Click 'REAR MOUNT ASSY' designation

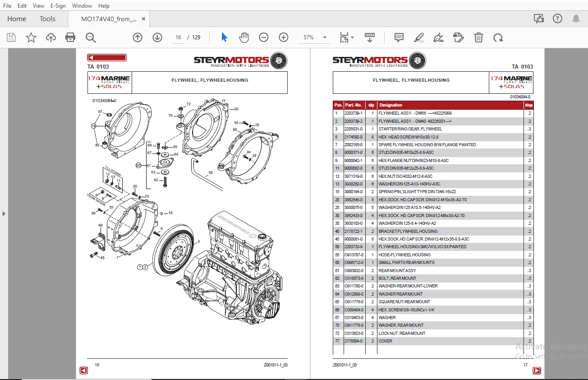point(397,270)
